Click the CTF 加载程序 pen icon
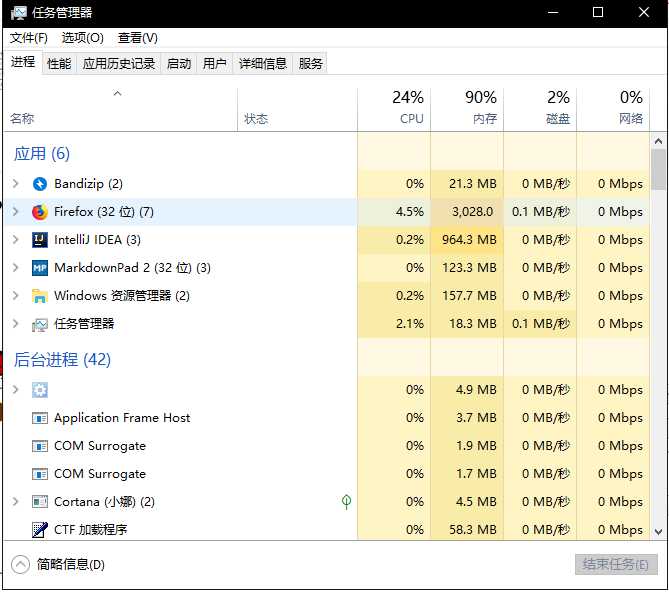 [40, 530]
